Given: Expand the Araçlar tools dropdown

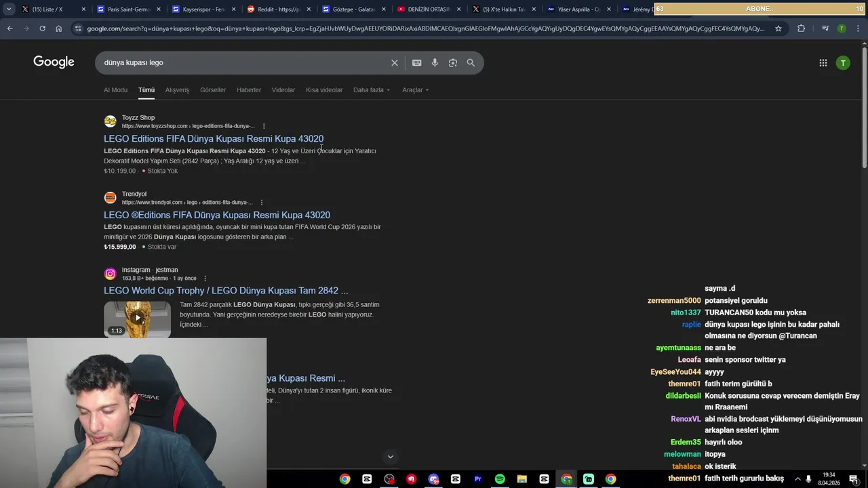Looking at the screenshot, I should (415, 90).
